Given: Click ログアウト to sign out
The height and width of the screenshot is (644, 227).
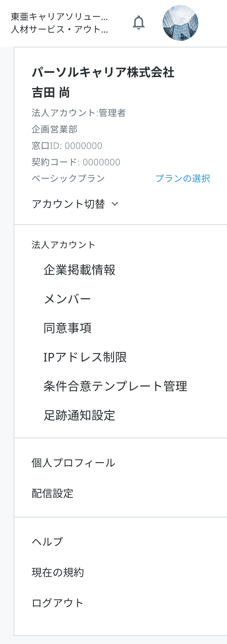Looking at the screenshot, I should pyautogui.click(x=58, y=603).
